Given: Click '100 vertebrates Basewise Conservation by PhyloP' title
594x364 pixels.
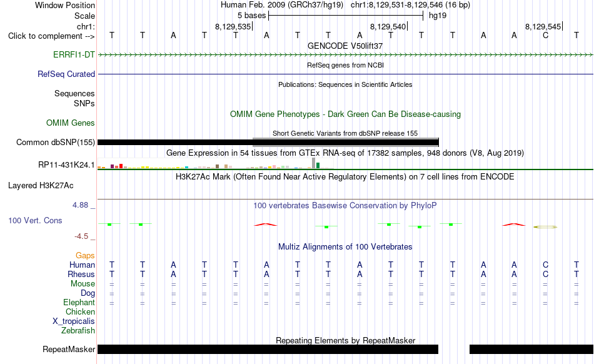Looking at the screenshot, I should click(345, 205).
